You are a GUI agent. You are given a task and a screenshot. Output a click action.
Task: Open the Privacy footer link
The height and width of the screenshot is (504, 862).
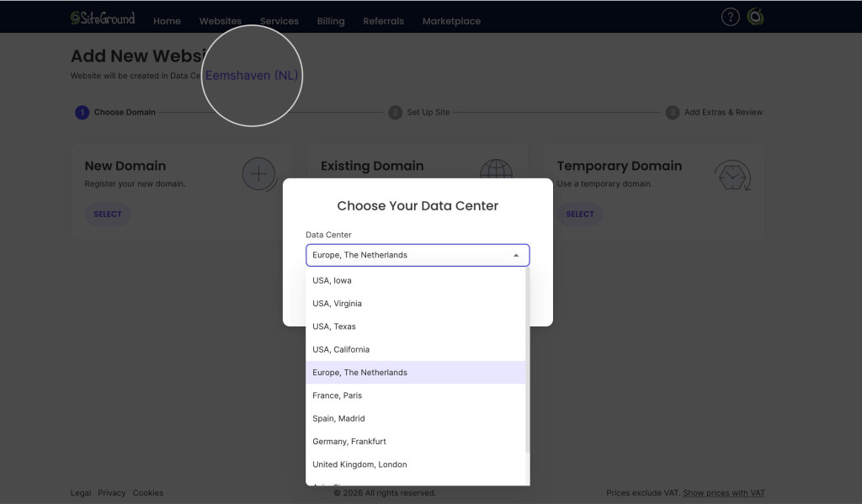[112, 493]
